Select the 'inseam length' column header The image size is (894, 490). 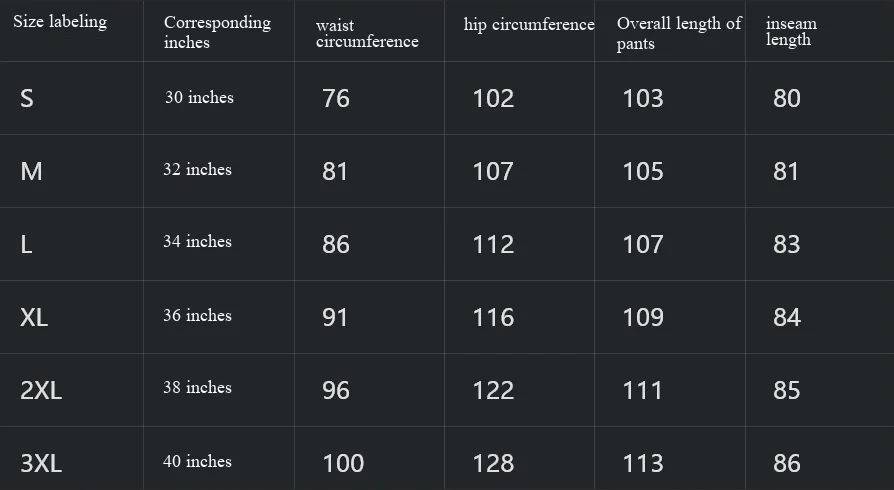[x=791, y=31]
